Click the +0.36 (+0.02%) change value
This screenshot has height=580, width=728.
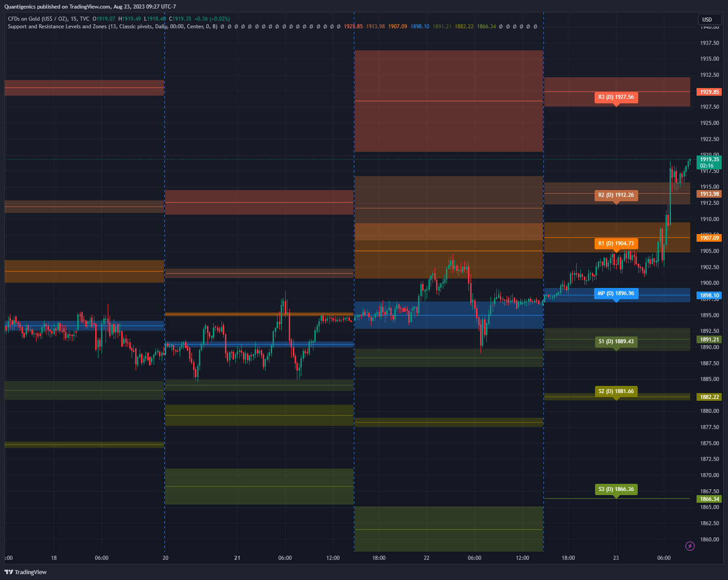[x=212, y=19]
